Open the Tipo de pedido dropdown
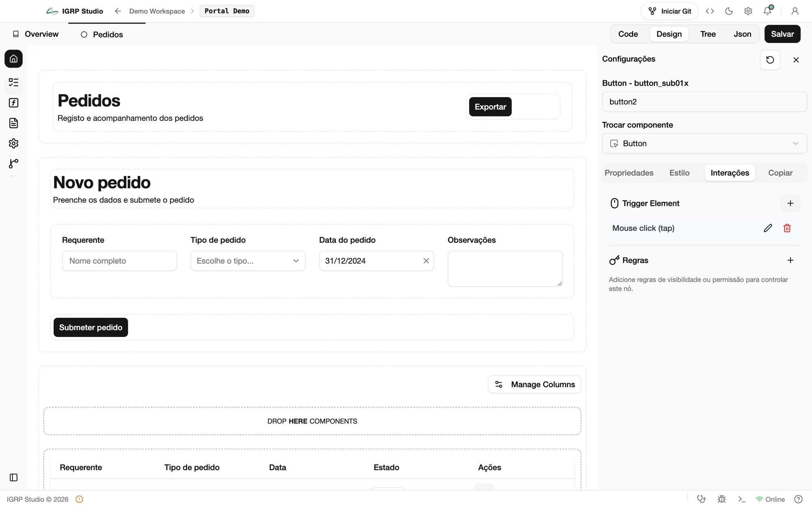The height and width of the screenshot is (508, 812). coord(248,261)
